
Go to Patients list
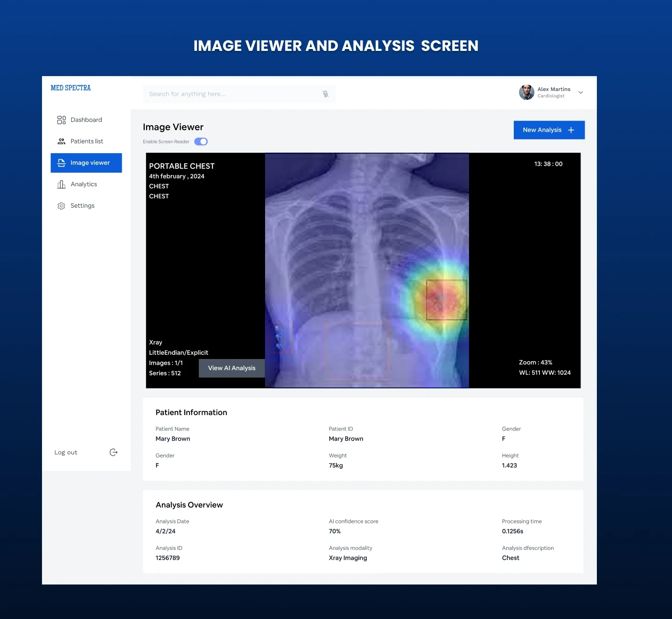tap(86, 141)
